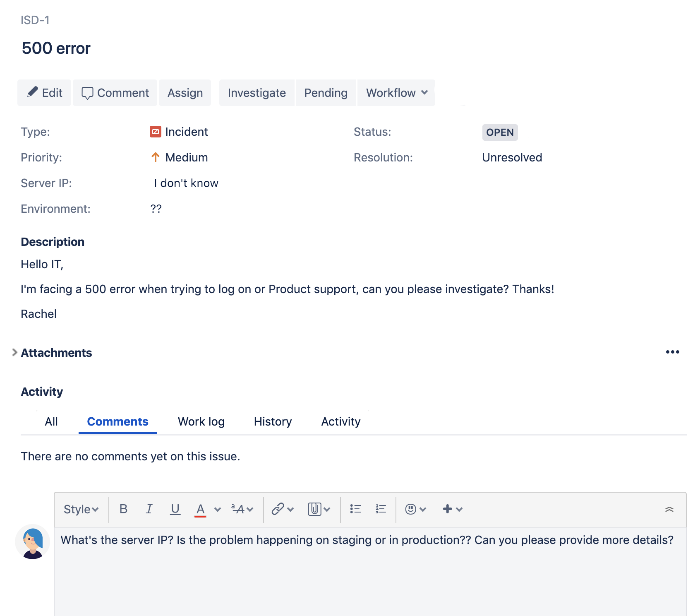Image resolution: width=700 pixels, height=616 pixels.
Task: Click the Incident type label text
Action: coord(187,132)
